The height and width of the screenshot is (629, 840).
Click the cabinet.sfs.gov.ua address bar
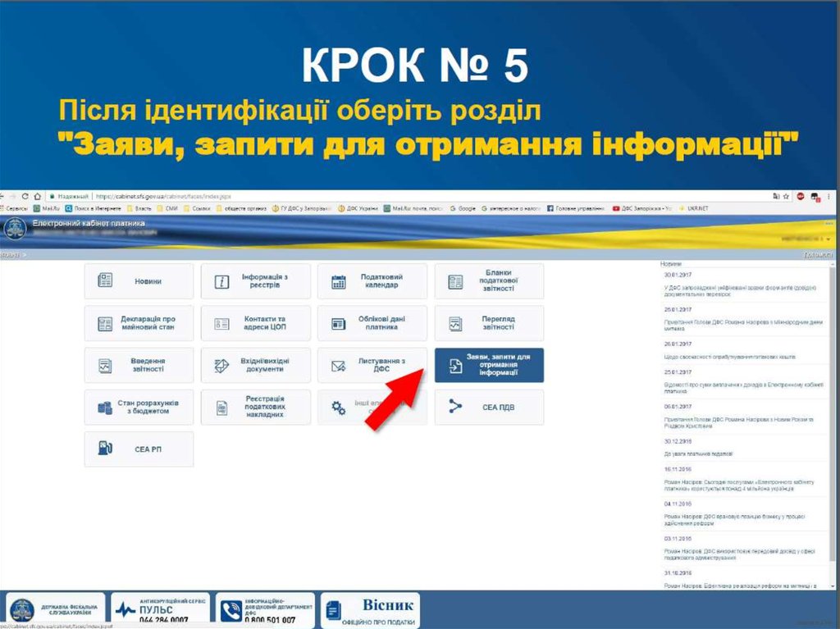407,197
